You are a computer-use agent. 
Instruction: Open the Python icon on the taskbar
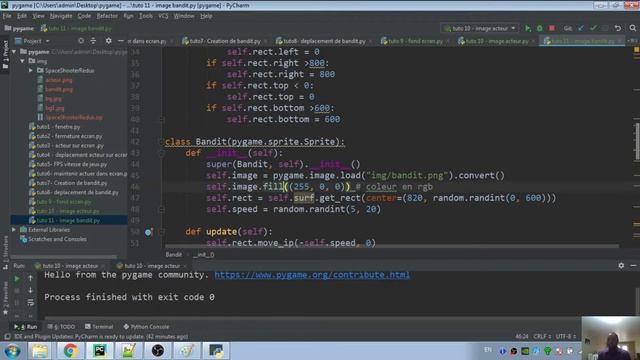click(216, 351)
